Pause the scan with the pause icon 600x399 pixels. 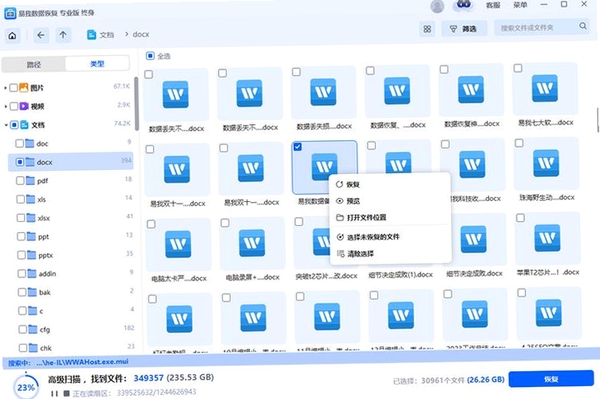point(54,393)
